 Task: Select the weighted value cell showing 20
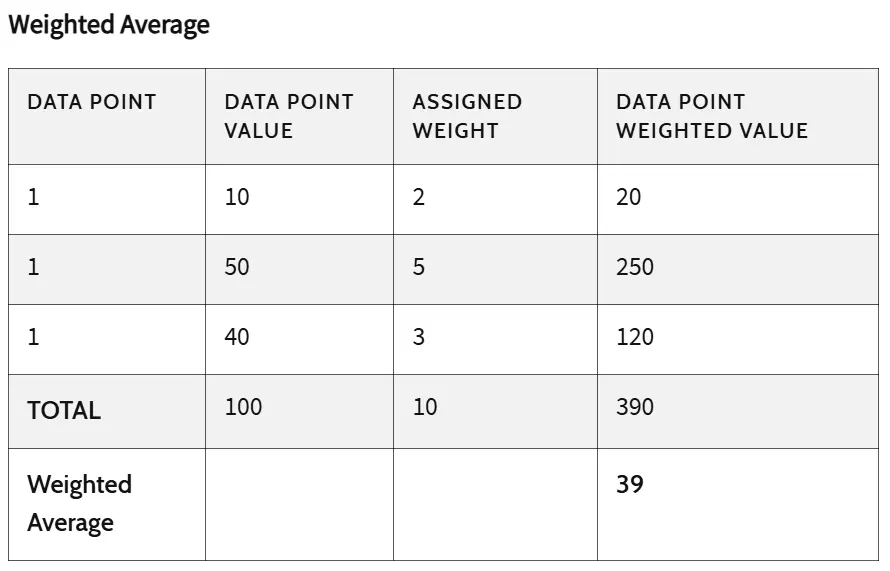629,197
